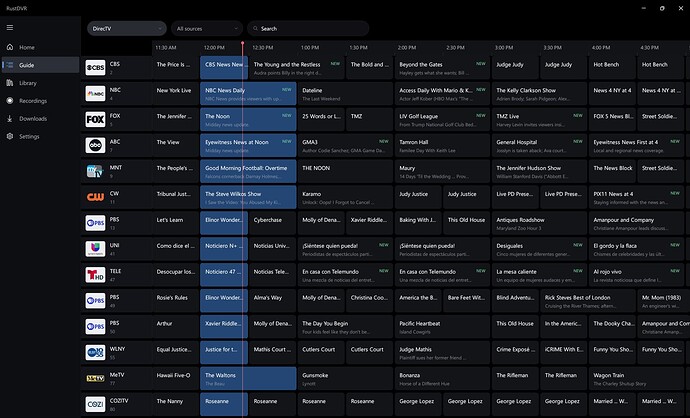Viewport: 690px width, 418px height.
Task: Select the Univision channel logo
Action: [x=95, y=249]
